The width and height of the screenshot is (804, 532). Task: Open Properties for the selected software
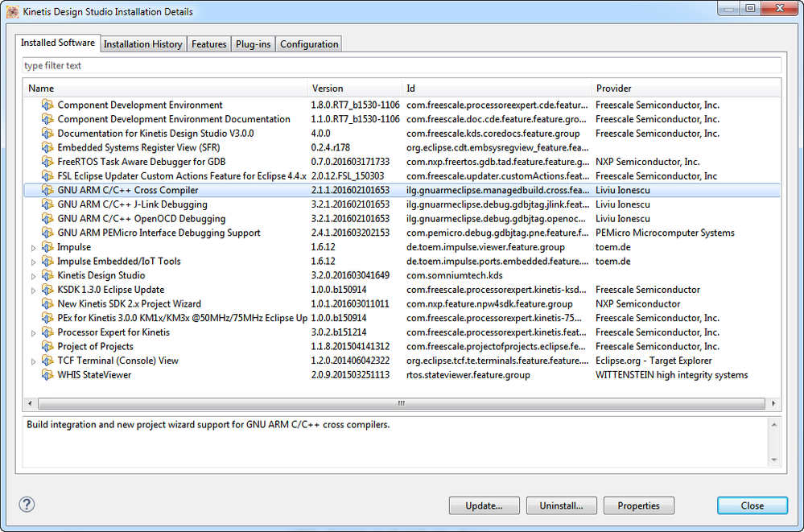[x=639, y=505]
